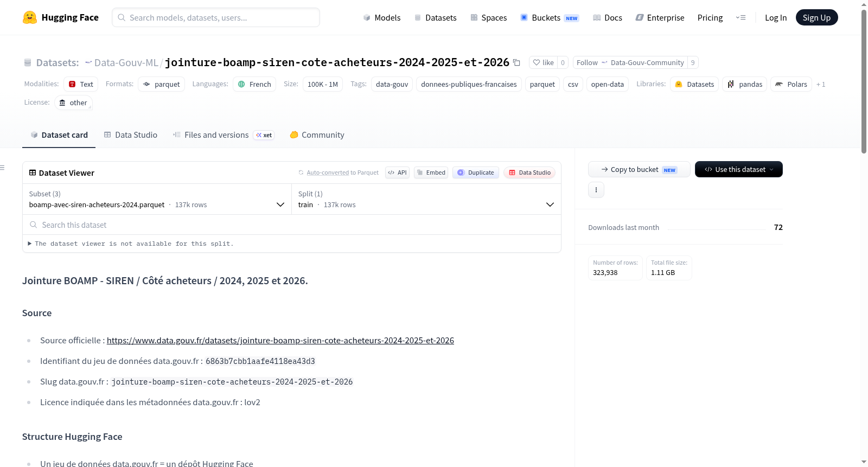Open Buckets in the top navigation
Image resolution: width=868 pixels, height=467 pixels.
click(550, 17)
